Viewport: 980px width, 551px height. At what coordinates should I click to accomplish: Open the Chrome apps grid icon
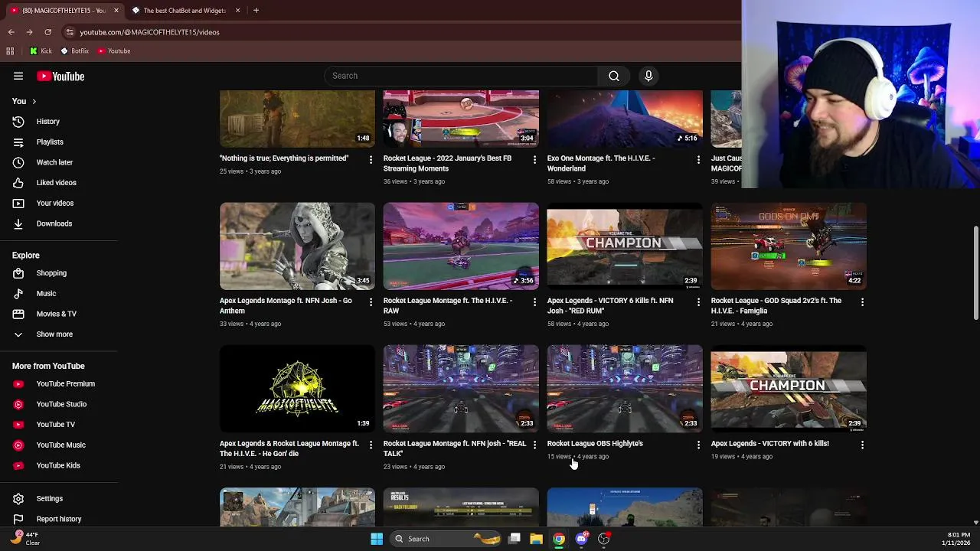tap(10, 51)
